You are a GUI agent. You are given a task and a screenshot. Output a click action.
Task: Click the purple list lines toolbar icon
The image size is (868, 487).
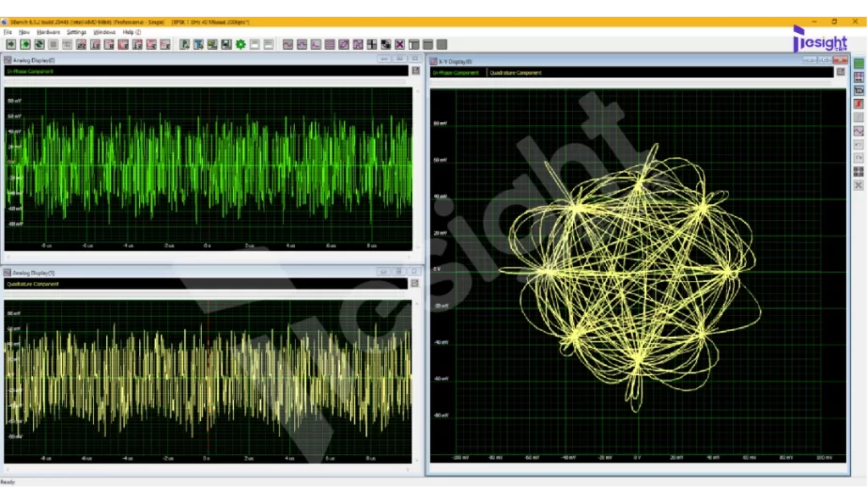330,44
